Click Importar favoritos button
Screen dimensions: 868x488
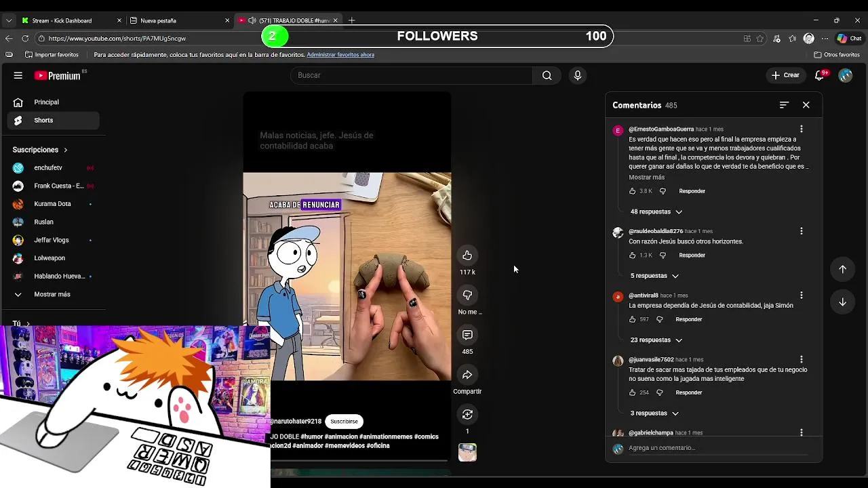[x=52, y=55]
